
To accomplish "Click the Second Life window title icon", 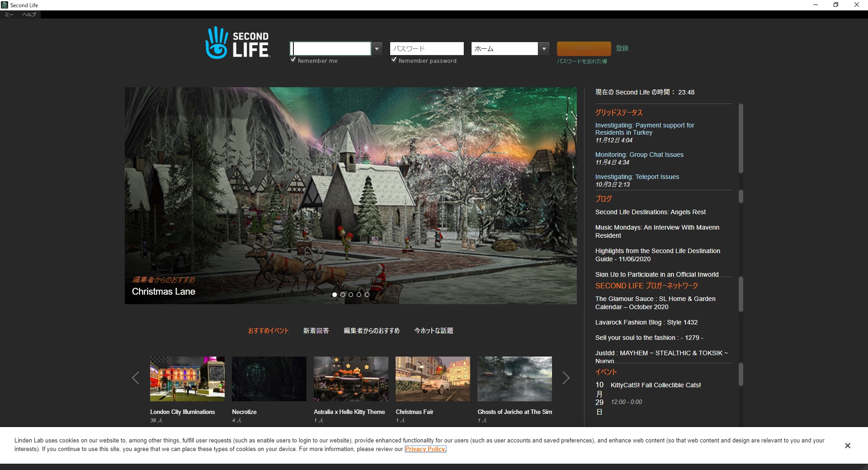I will (x=5, y=5).
